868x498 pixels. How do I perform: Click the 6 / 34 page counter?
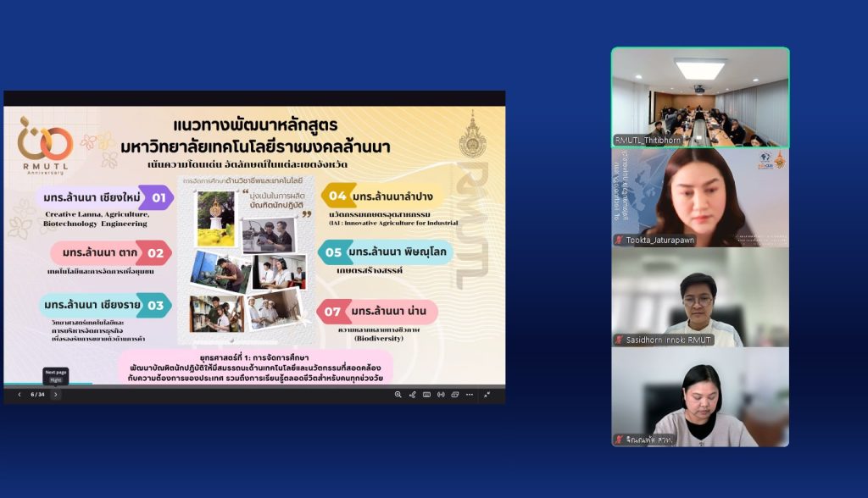(x=37, y=395)
